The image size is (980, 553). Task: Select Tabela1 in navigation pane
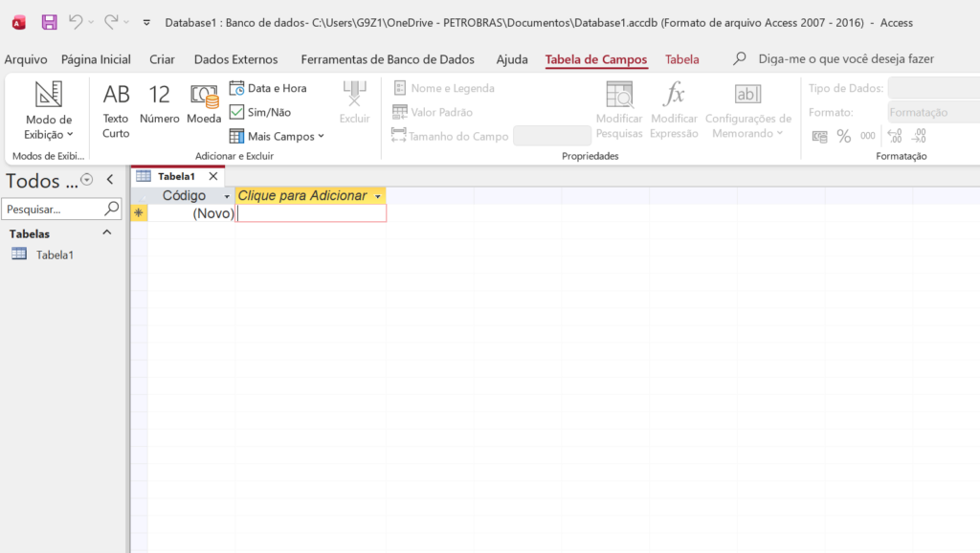click(x=55, y=254)
